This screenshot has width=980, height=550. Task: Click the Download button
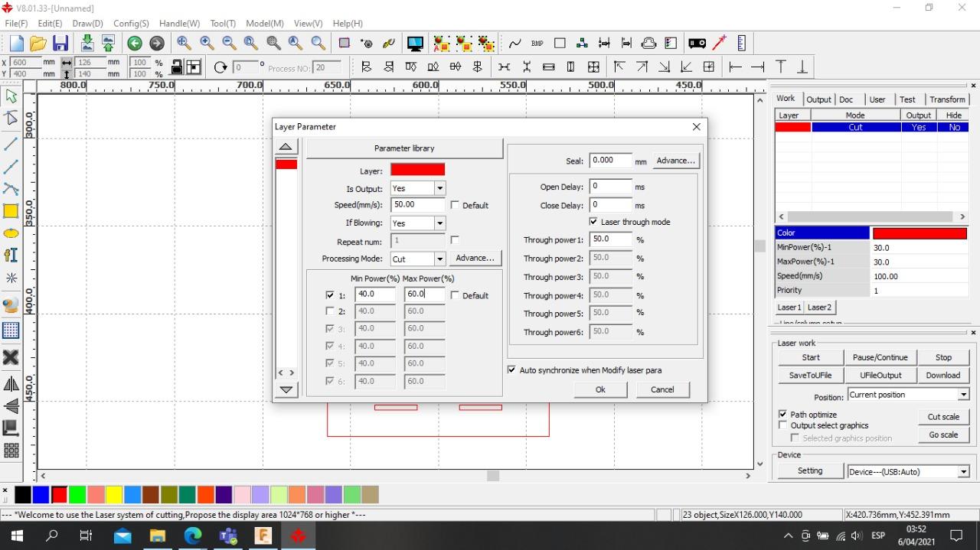942,376
